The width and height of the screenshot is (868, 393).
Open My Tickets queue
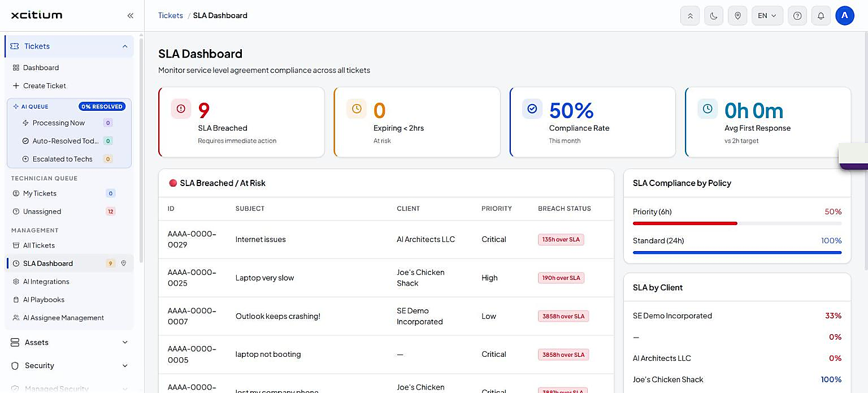tap(69, 193)
